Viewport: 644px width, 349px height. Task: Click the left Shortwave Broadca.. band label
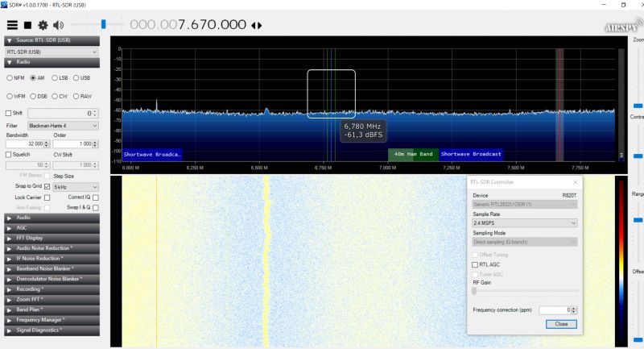tap(152, 155)
